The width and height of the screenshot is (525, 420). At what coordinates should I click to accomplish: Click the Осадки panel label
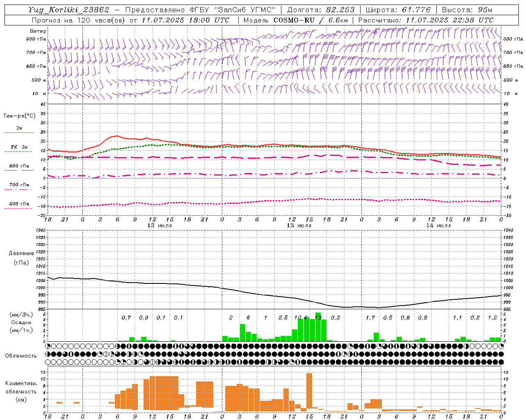[x=21, y=322]
